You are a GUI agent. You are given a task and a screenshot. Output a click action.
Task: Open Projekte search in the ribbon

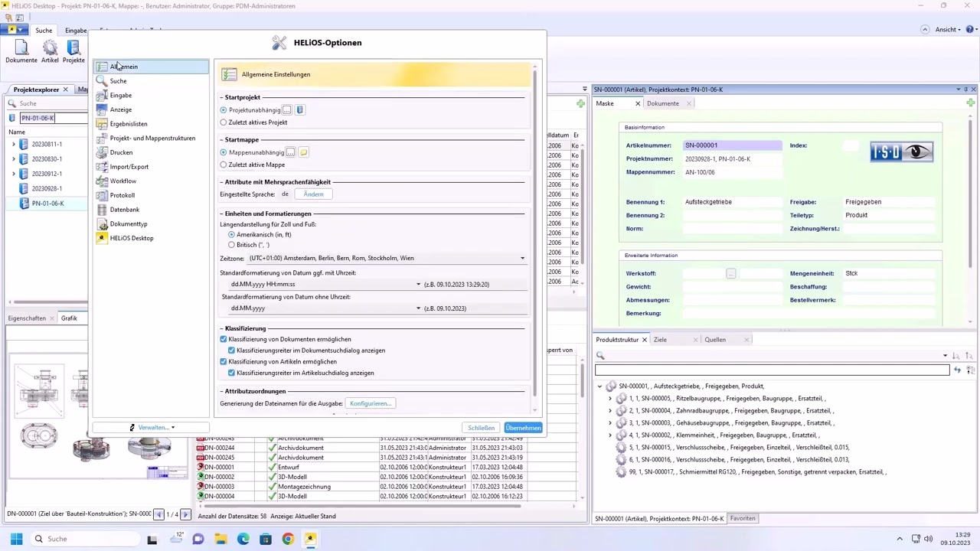click(x=73, y=52)
